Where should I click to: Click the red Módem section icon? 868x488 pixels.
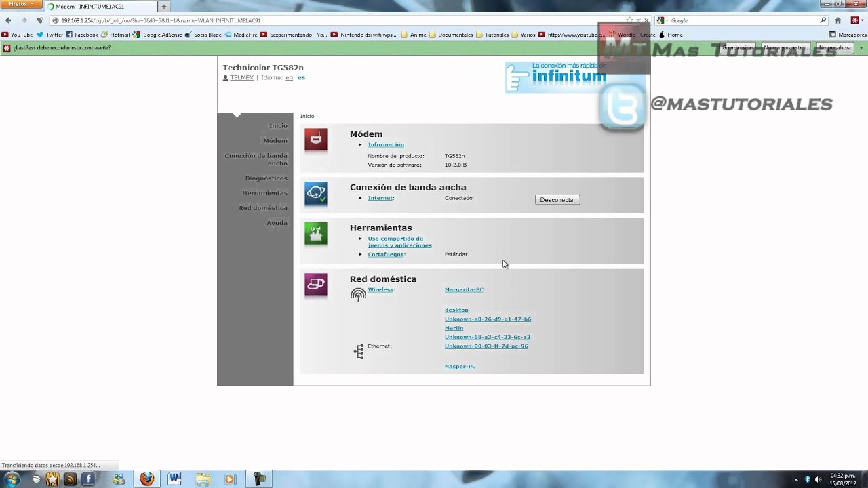tap(316, 140)
